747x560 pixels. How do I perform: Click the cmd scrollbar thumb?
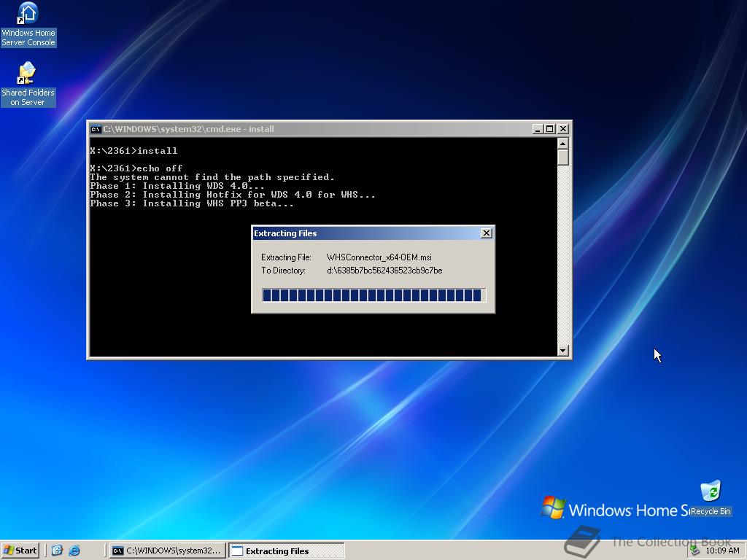tap(562, 157)
